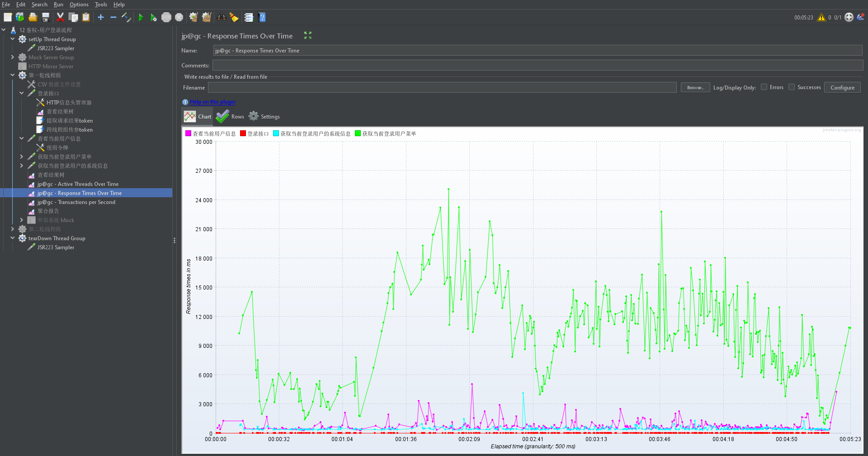This screenshot has height=456, width=868.
Task: Expand the Mock Server Group node
Action: pyautogui.click(x=13, y=57)
